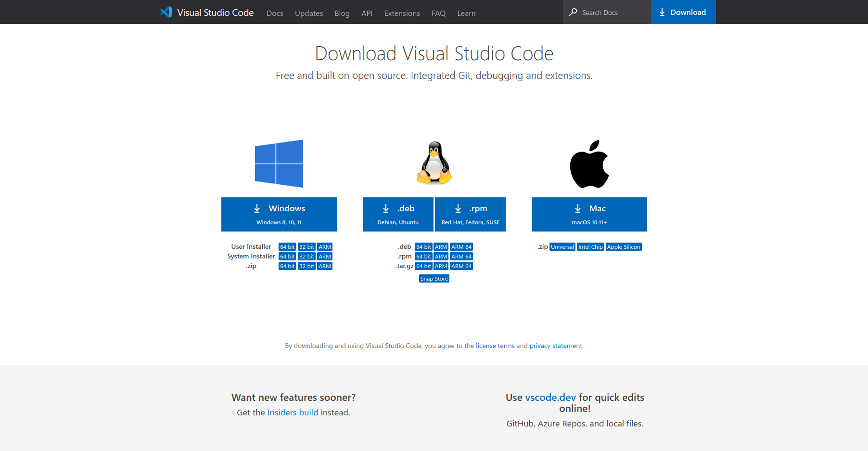Open the license terms link
The height and width of the screenshot is (451, 868).
(x=495, y=346)
